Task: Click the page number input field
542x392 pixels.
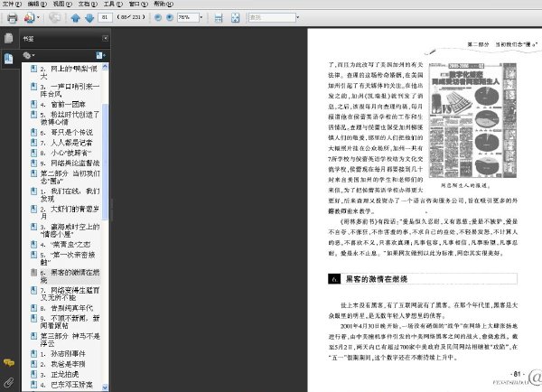Action: tap(105, 17)
